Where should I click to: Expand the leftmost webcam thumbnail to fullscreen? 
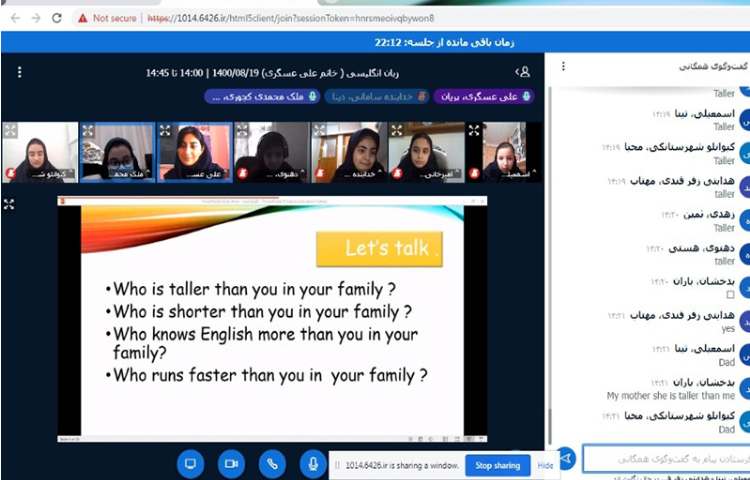pyautogui.click(x=10, y=131)
